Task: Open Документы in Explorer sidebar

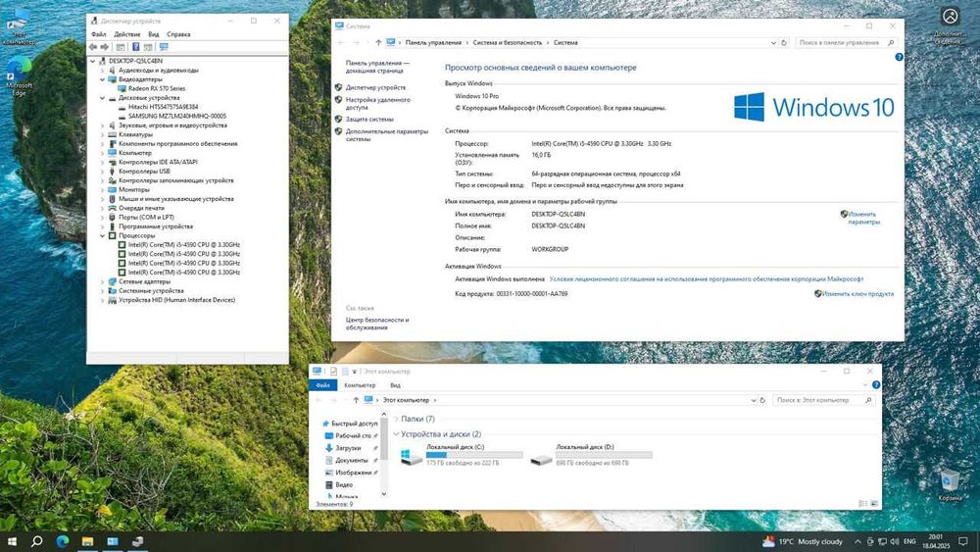Action: point(351,460)
